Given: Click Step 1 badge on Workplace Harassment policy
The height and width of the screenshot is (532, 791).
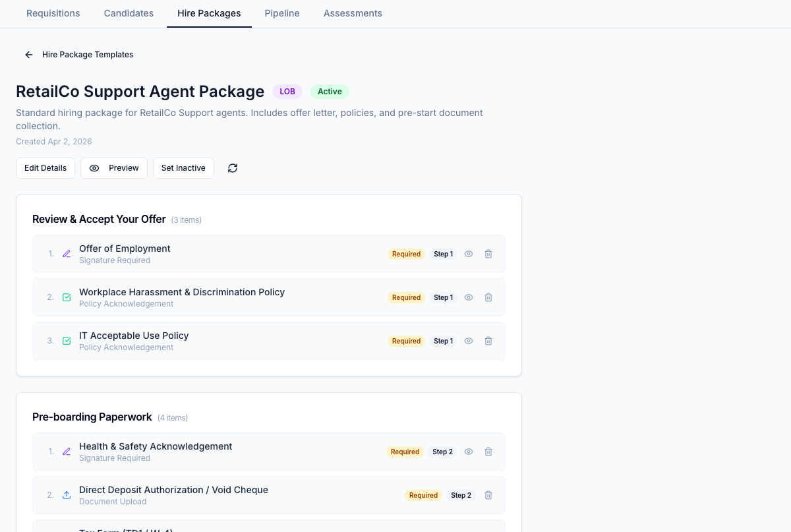Looking at the screenshot, I should pyautogui.click(x=444, y=297).
